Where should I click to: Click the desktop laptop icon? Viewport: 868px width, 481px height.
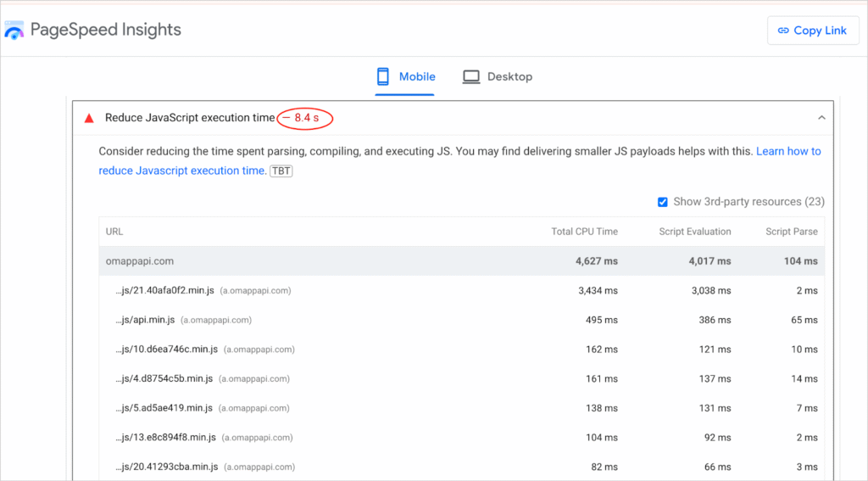[x=471, y=76]
